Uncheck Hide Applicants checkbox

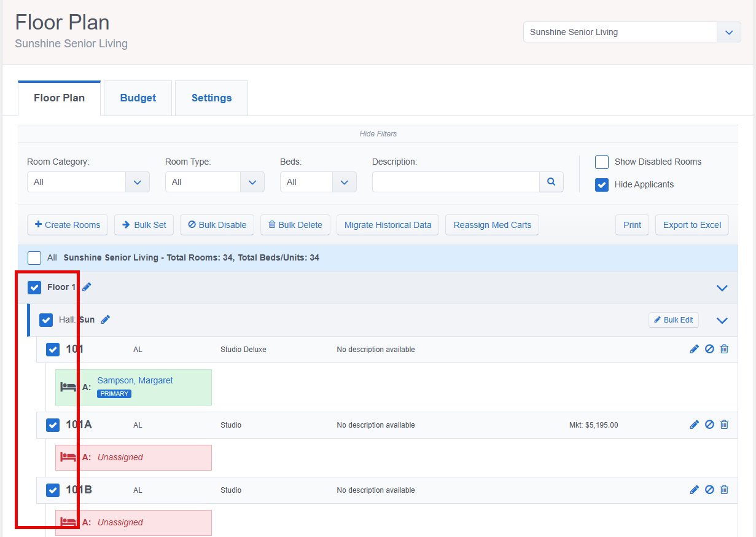(x=602, y=184)
